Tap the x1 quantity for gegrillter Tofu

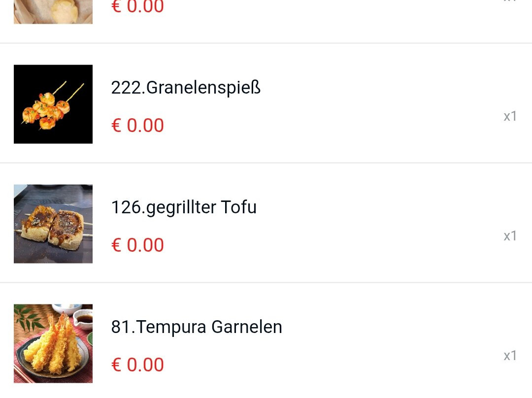510,236
